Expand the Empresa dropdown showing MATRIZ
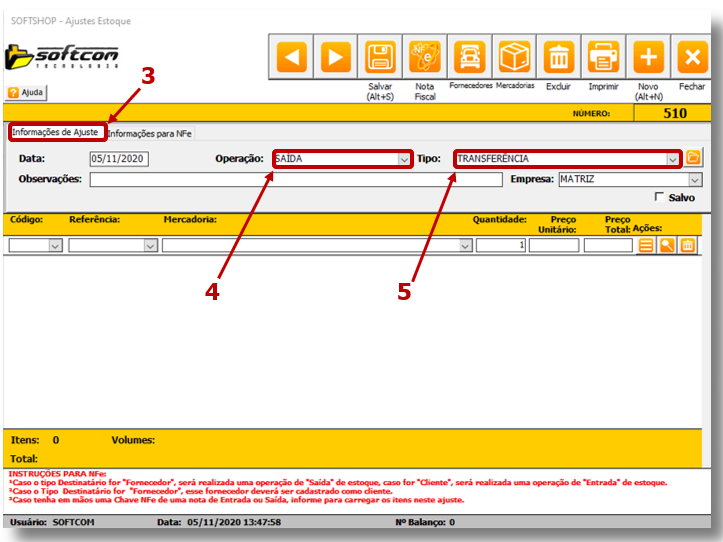 pyautogui.click(x=694, y=180)
